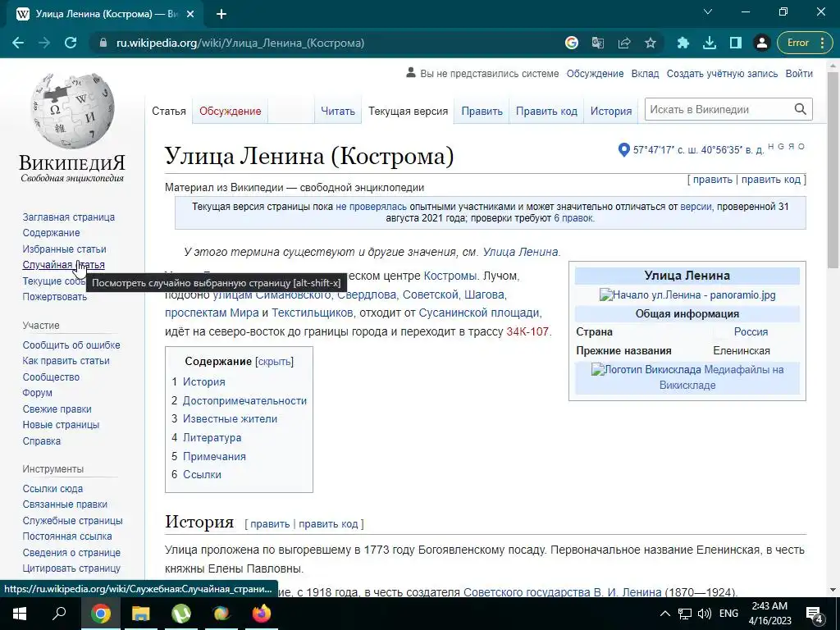Image resolution: width=840 pixels, height=630 pixels.
Task: Focus the Искать в Википедии search field
Action: pyautogui.click(x=719, y=109)
